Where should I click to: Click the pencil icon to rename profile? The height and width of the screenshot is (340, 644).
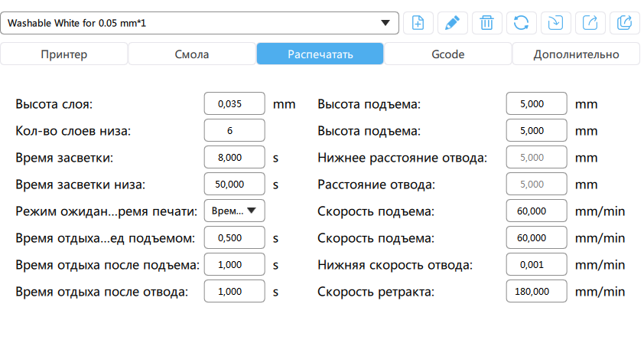452,23
